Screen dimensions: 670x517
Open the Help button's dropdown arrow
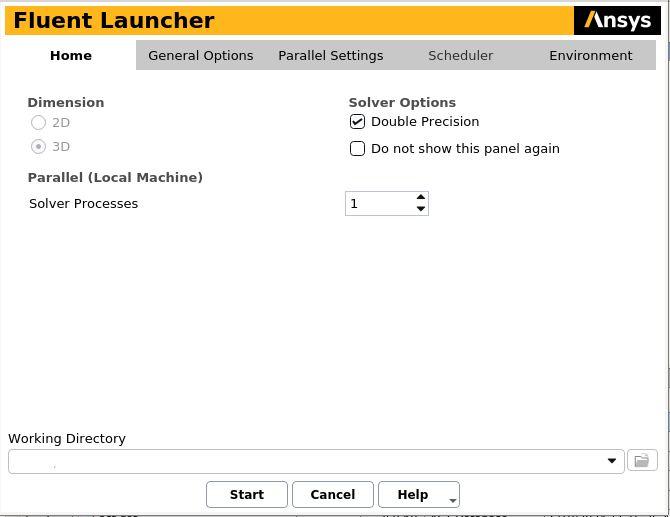[453, 499]
